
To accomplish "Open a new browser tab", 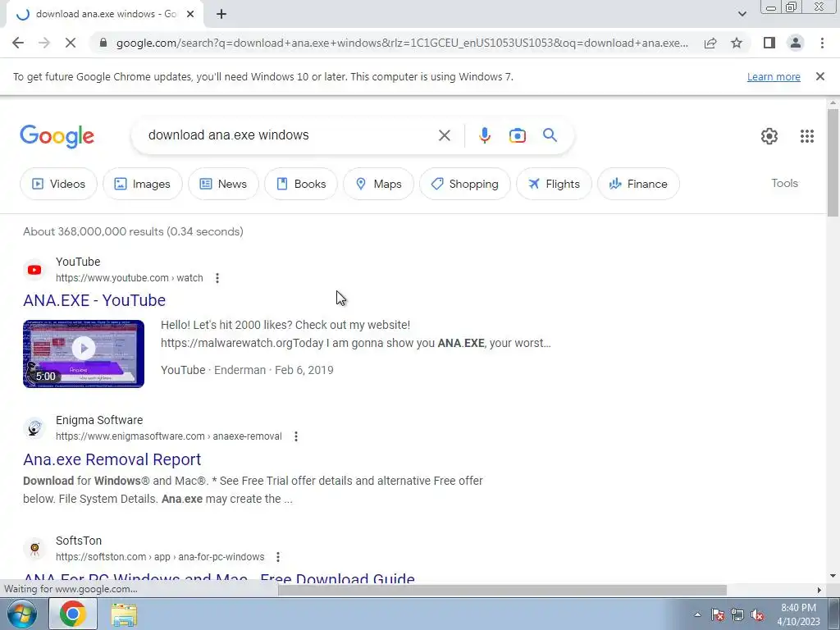I will [221, 14].
